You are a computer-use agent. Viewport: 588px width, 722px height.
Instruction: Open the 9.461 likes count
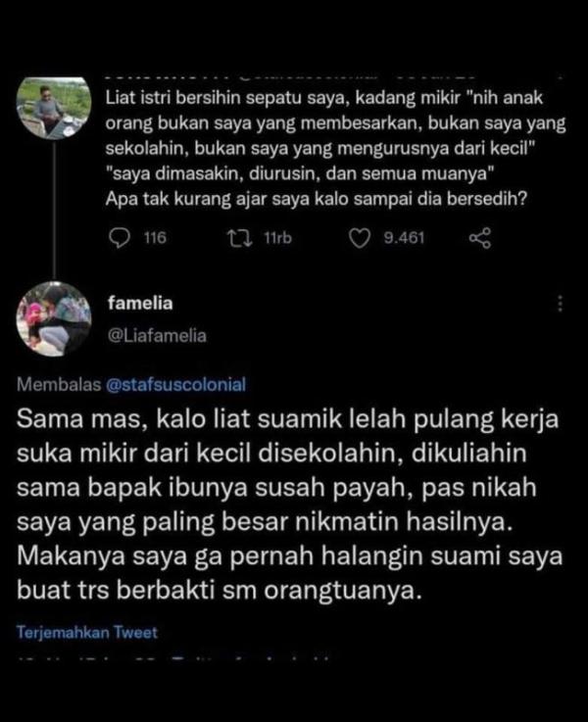pos(404,238)
